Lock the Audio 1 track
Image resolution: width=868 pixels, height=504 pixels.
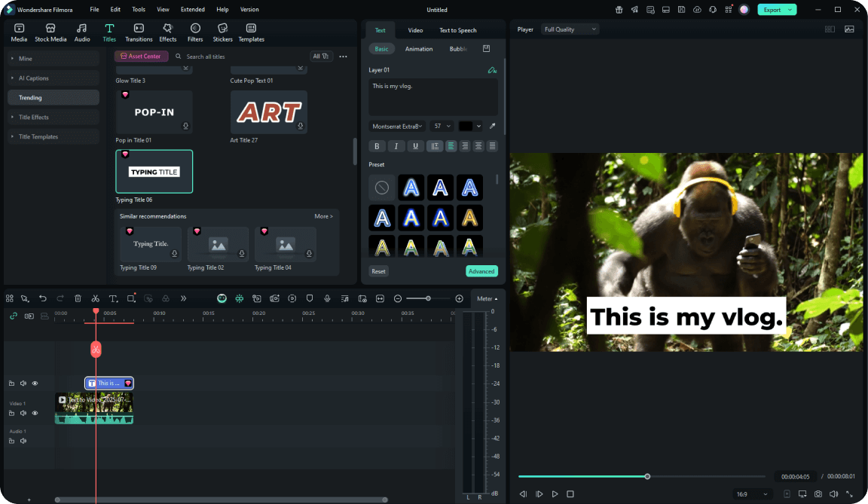click(11, 441)
